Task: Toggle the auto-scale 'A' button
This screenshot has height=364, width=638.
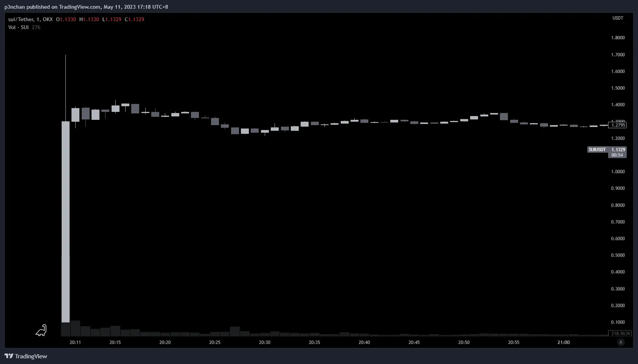Action: point(621,342)
